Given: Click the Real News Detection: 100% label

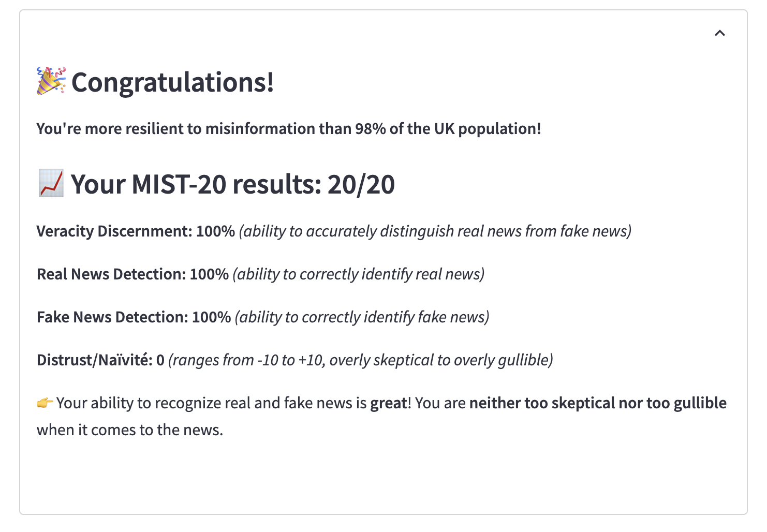Looking at the screenshot, I should click(132, 274).
